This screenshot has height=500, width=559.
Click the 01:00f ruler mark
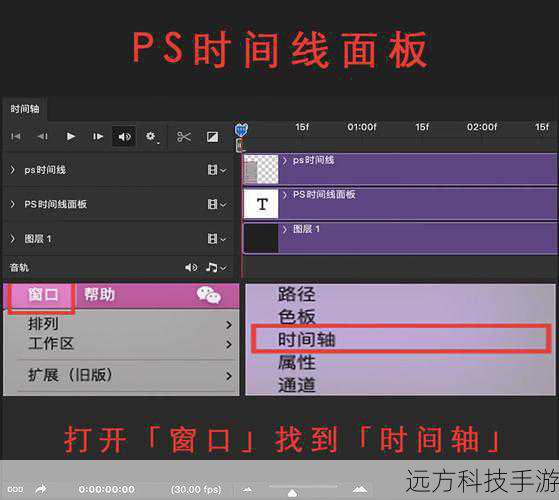pos(362,127)
